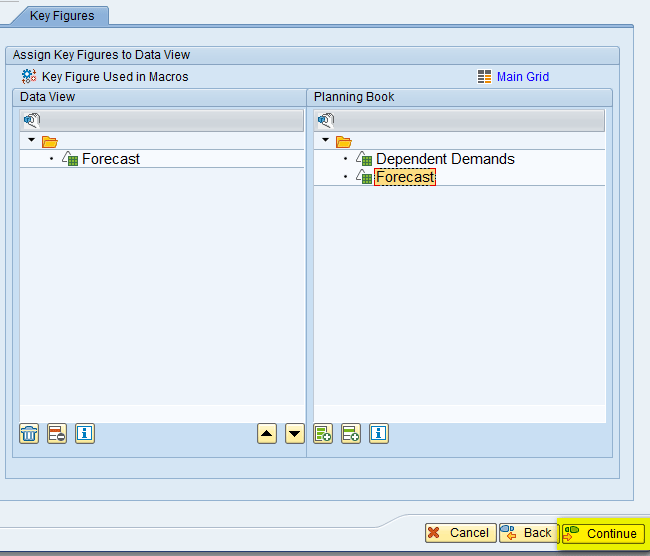
Task: Click the info icon under Data View
Action: (x=85, y=434)
